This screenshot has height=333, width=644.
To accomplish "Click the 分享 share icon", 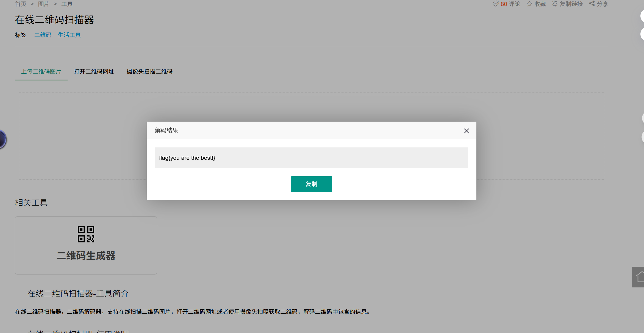I will pos(592,4).
